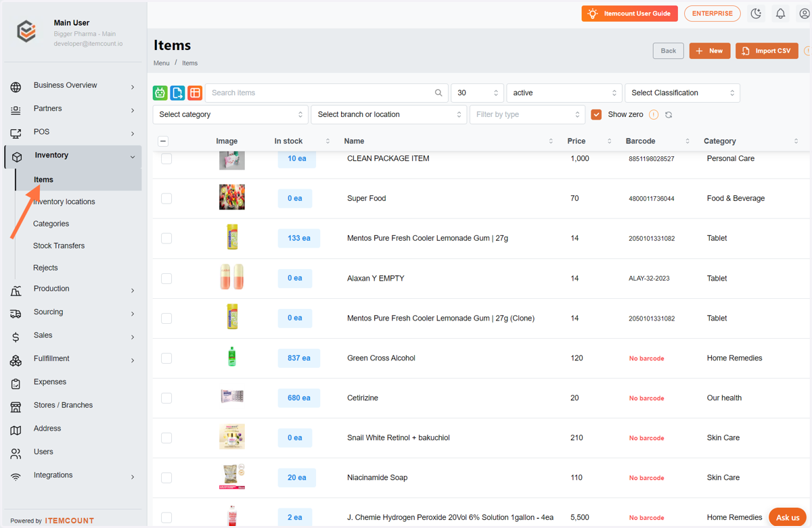Screen dimensions: 812x528
Task: Check the Green Cross Alcohol row checkbox
Action: [x=166, y=358]
